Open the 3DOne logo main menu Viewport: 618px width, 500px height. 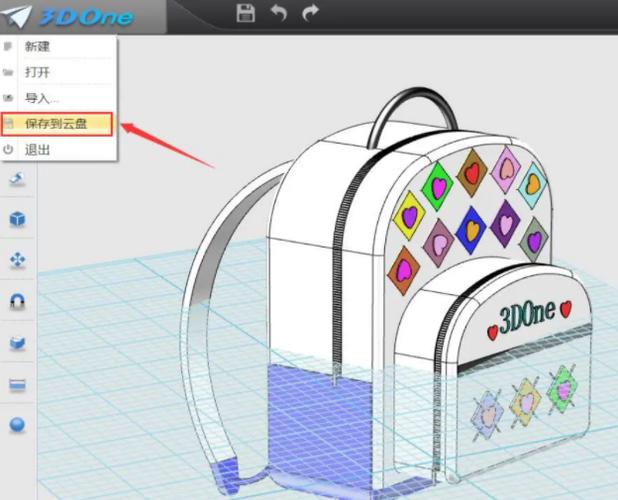coord(69,16)
